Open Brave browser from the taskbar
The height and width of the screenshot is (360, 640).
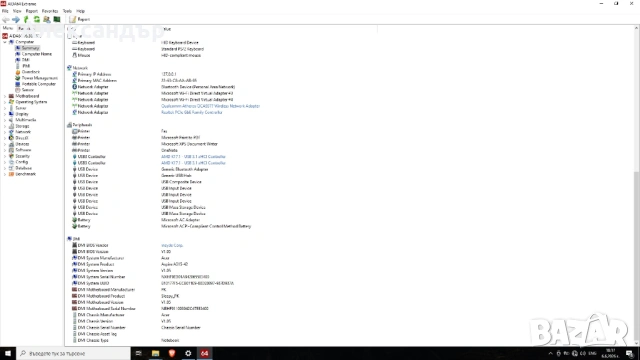[x=172, y=353]
